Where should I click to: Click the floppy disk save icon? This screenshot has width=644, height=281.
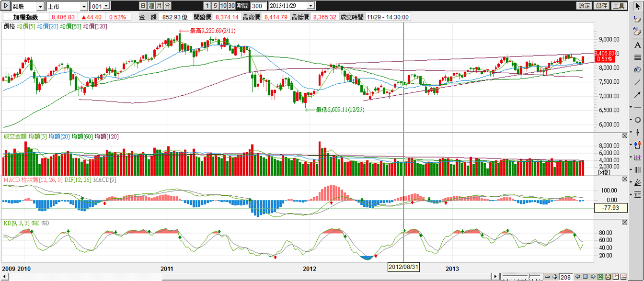pos(608,277)
